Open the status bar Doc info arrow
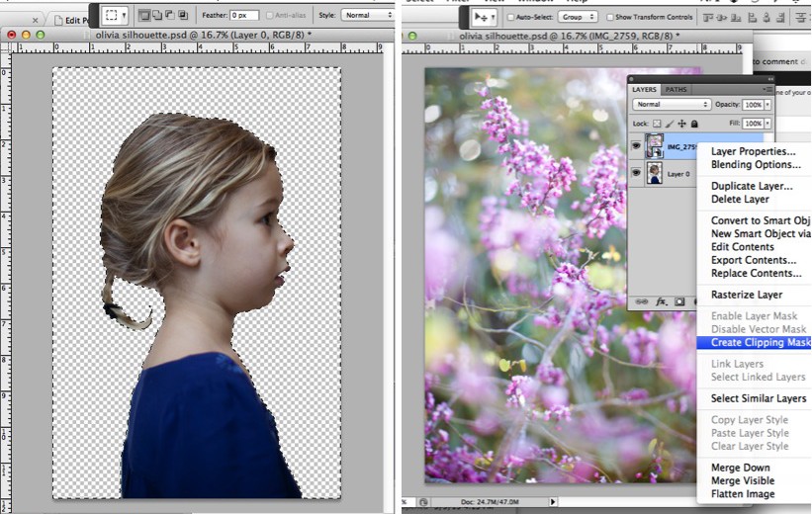Screen dimensions: 812x514 (x=553, y=501)
